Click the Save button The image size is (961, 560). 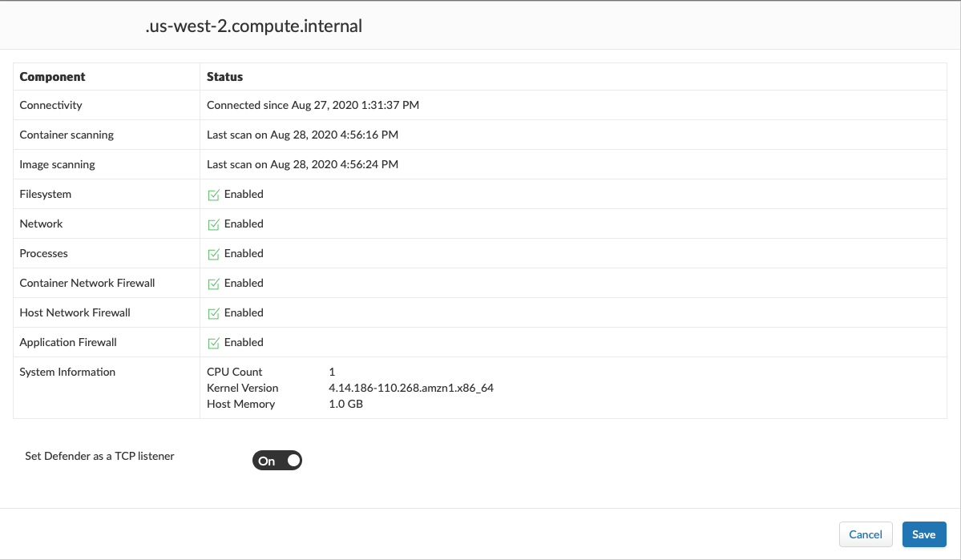[924, 534]
